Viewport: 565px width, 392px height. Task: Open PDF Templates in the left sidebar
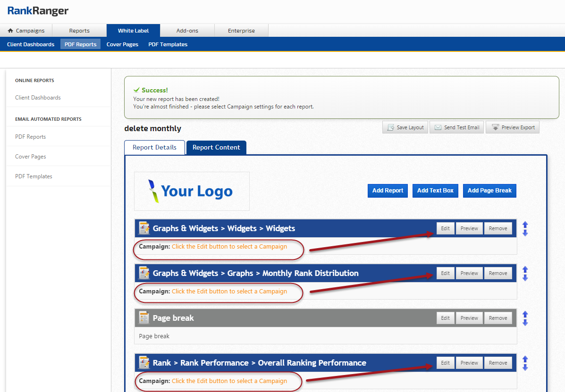click(34, 176)
